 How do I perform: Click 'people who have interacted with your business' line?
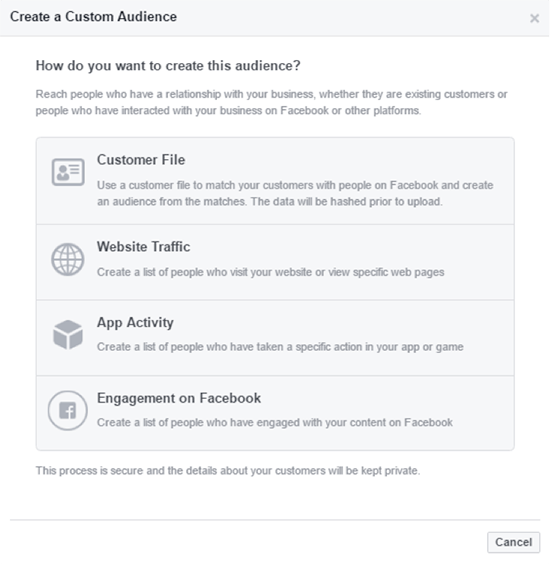(228, 110)
